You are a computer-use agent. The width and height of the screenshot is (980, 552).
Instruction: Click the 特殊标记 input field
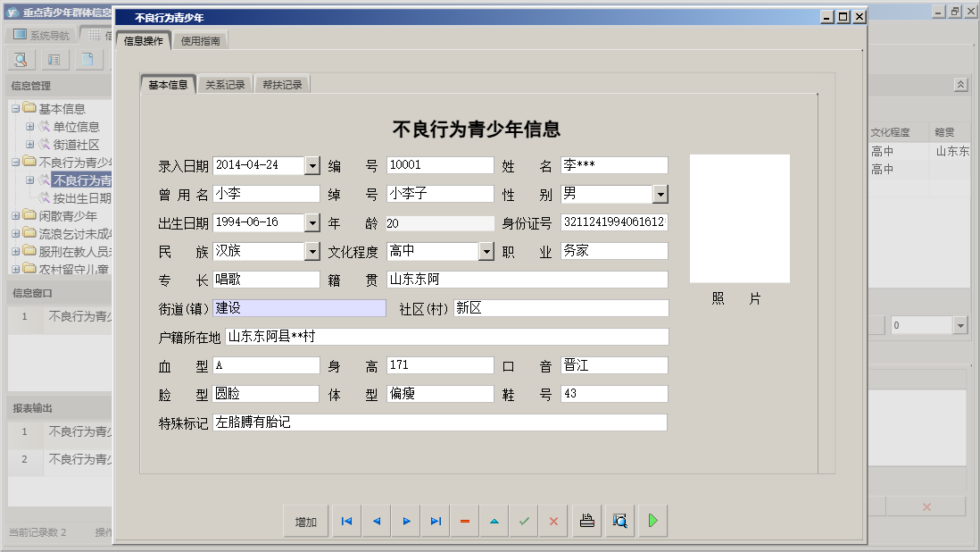pos(439,422)
